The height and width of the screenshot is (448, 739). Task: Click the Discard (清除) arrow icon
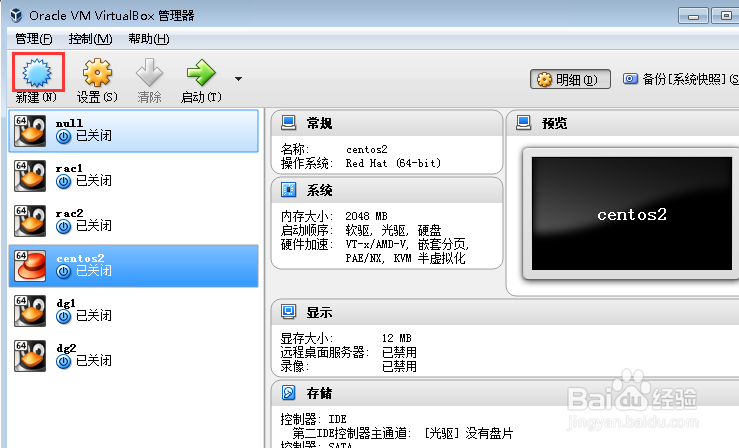(149, 73)
